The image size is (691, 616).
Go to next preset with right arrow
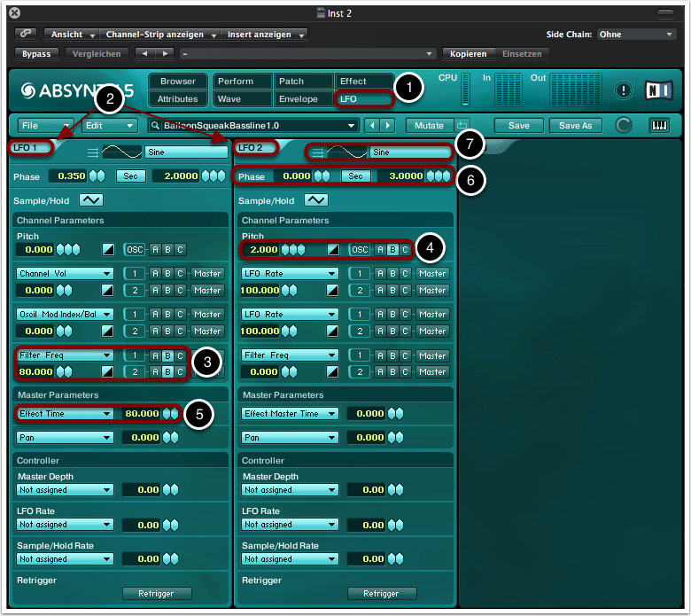(x=387, y=126)
